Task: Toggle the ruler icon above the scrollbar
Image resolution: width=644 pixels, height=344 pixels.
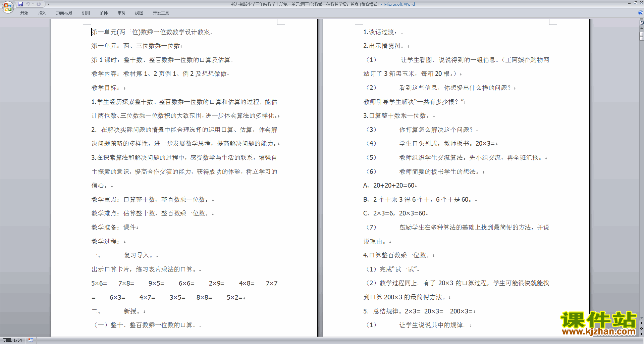Action: pyautogui.click(x=642, y=23)
